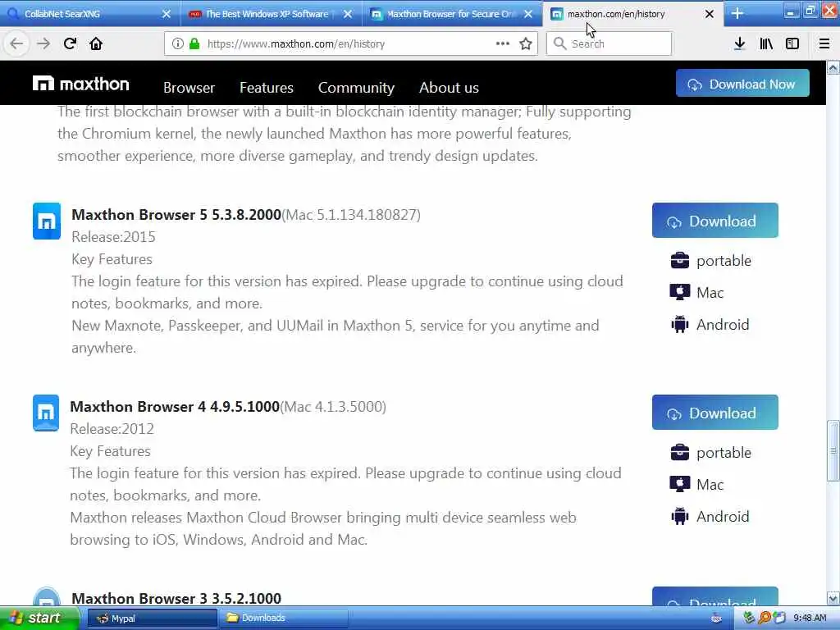Click the green secure connection padlock
Screen dimensions: 840x630
click(x=194, y=43)
